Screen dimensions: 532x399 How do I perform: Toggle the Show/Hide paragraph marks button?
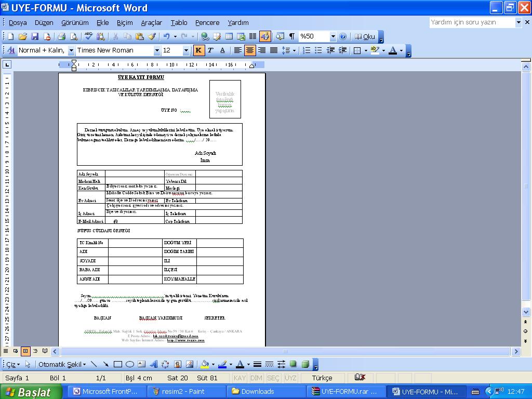tap(292, 36)
